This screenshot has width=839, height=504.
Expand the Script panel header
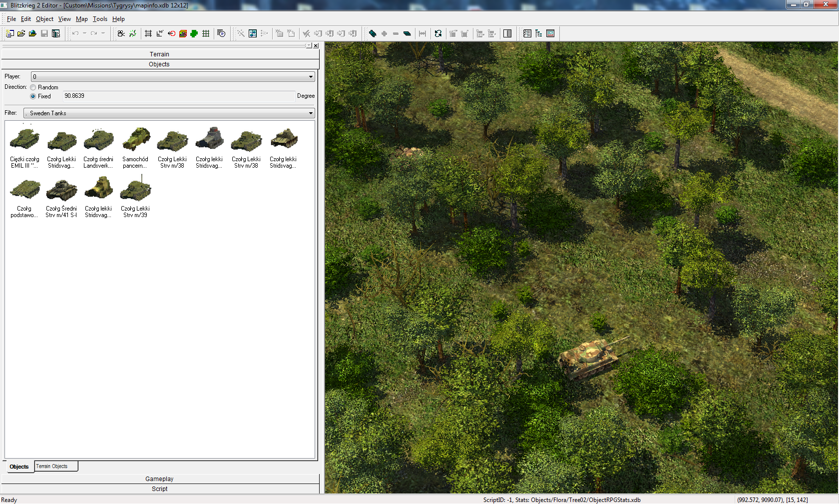160,489
